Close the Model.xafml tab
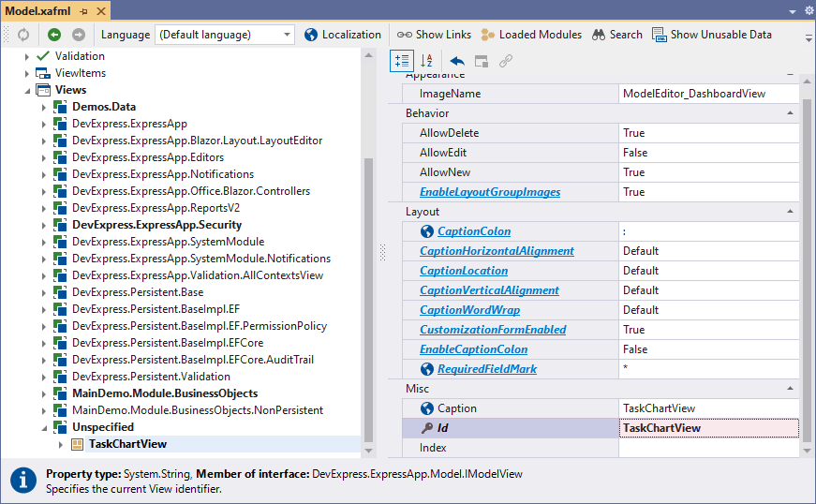Screen dimensions: 816x504 click(101, 11)
